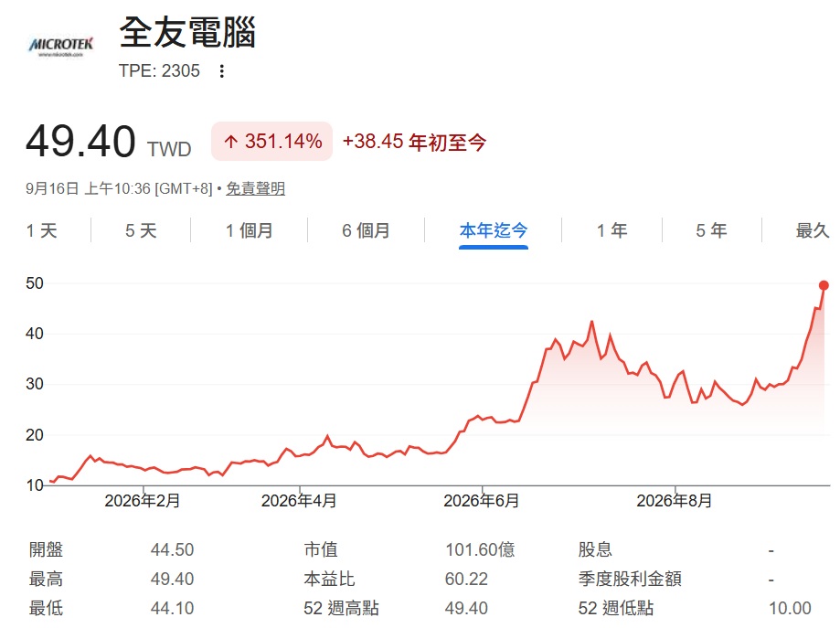Open the 免責聲明 disclaimer link
This screenshot has width=840, height=628.
tap(256, 188)
